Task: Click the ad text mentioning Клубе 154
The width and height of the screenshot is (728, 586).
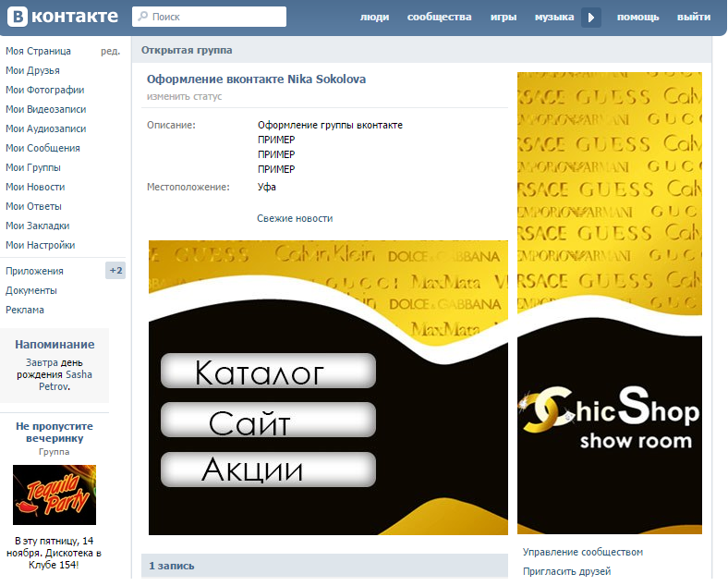Action: (x=54, y=553)
